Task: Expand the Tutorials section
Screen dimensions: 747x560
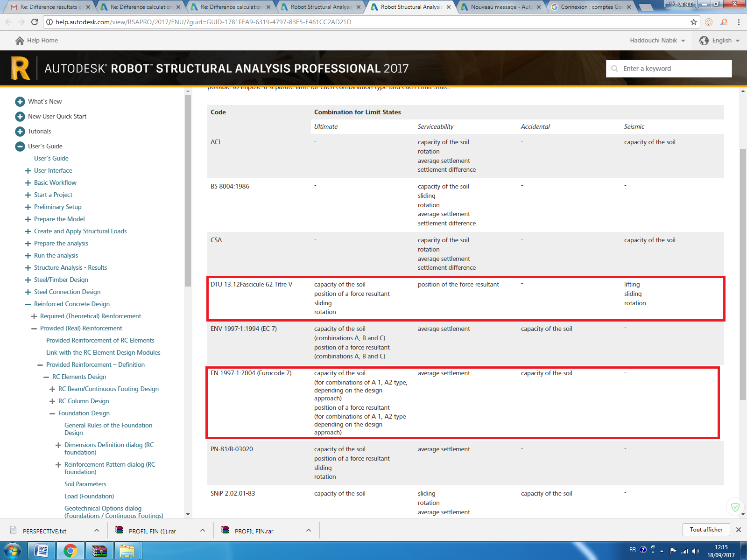Action: point(20,131)
